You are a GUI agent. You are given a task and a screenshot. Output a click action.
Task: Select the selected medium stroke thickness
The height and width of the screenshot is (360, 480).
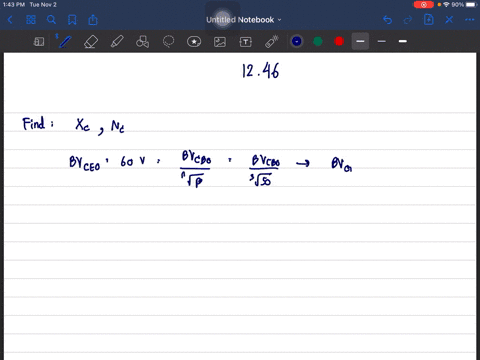360,41
